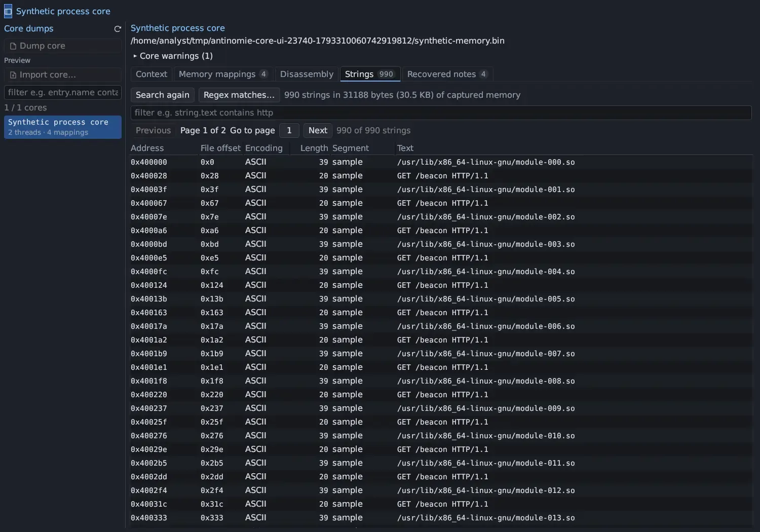Click file offset 0x2b5 cell
The image size is (760, 532).
[212, 463]
